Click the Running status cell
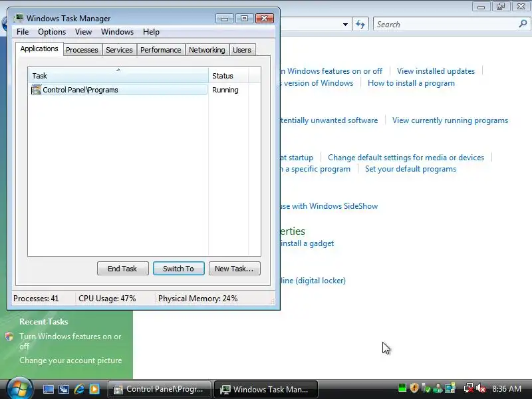 point(225,90)
